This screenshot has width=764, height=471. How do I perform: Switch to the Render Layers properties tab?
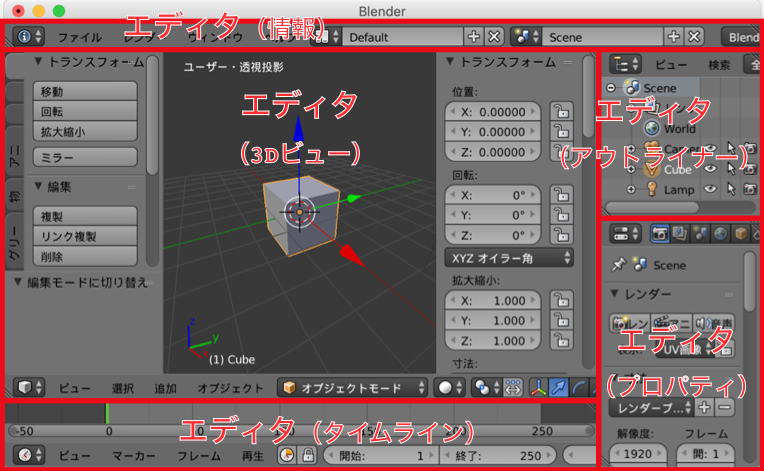[x=680, y=234]
